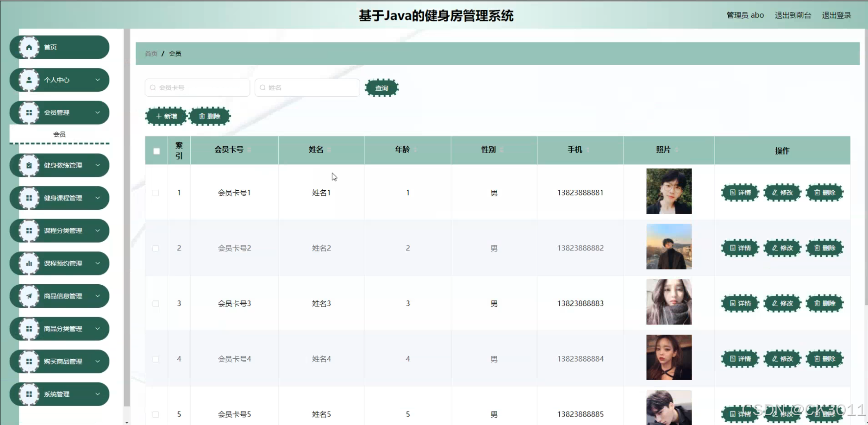Click the 系统管理 gear icon
Image resolution: width=868 pixels, height=425 pixels.
(x=29, y=394)
